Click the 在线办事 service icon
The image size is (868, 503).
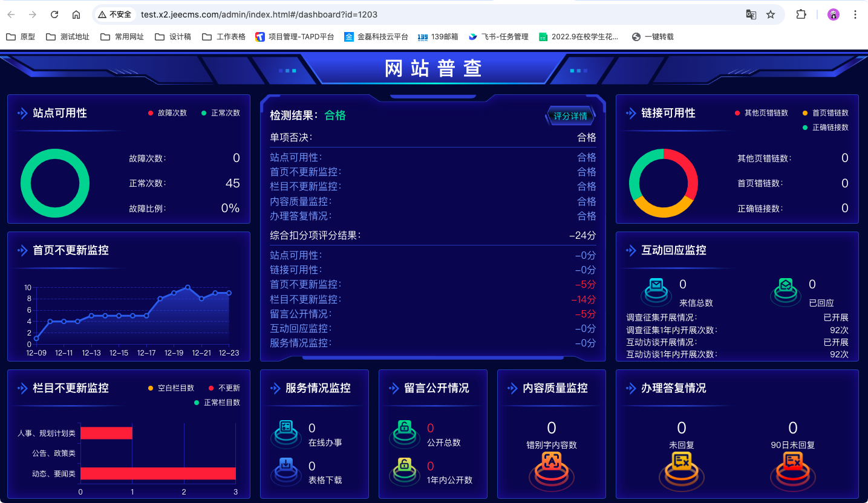(x=286, y=430)
